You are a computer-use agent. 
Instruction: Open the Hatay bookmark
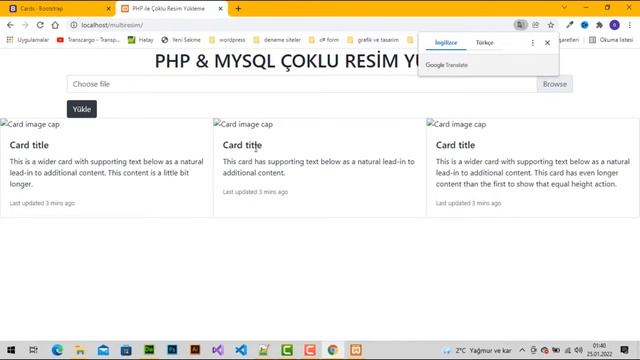pos(141,40)
